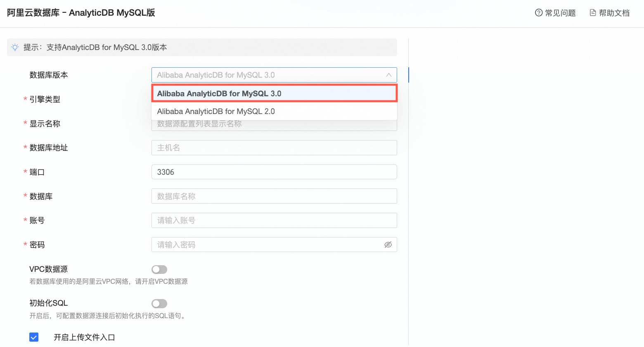Image resolution: width=644 pixels, height=347 pixels.
Task: Focus the 数据库地址 host name field
Action: (x=274, y=148)
